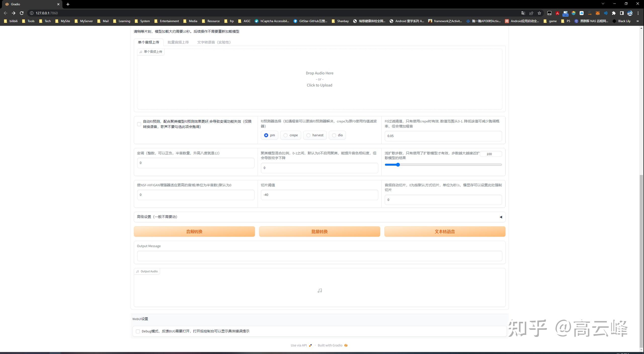
Task: Click the reload page icon
Action: coord(22,13)
